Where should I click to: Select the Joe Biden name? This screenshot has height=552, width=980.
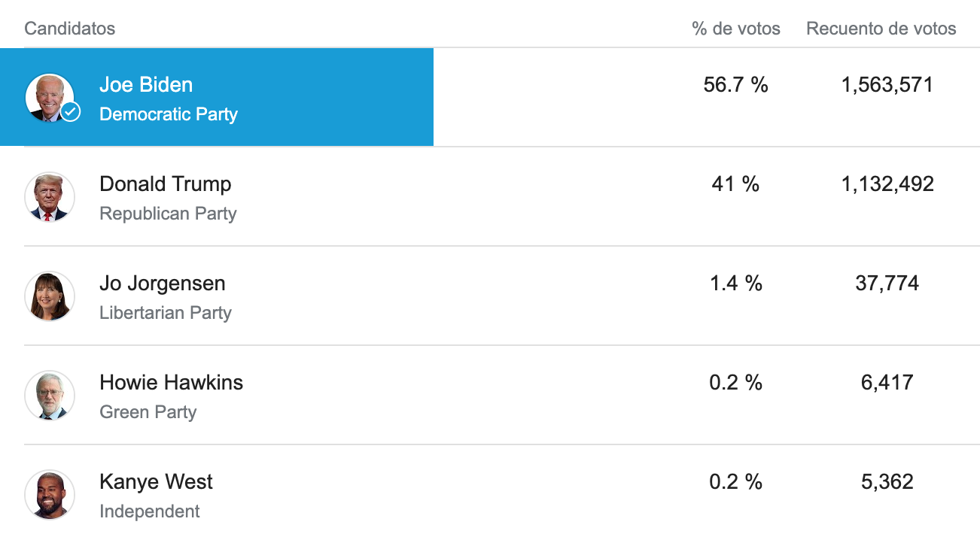(x=146, y=84)
